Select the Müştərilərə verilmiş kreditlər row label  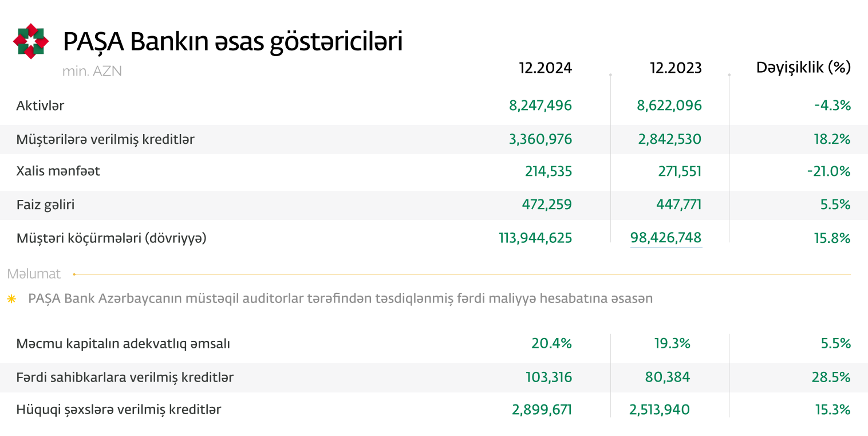(x=105, y=139)
